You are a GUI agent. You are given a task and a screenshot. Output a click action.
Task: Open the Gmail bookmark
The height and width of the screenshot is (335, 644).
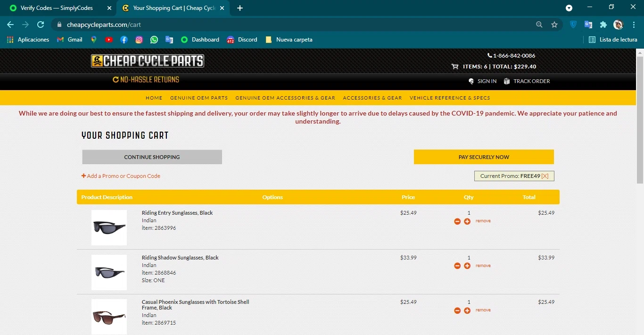(x=70, y=40)
